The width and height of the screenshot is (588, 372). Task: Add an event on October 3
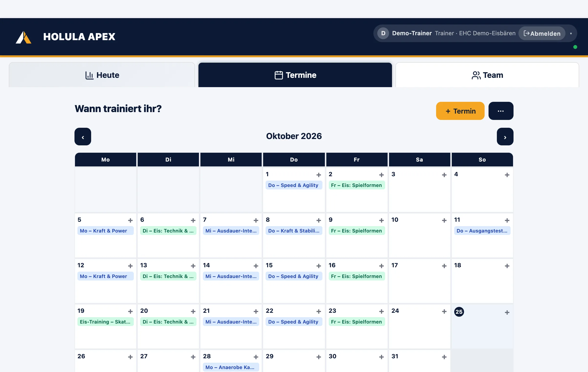[x=444, y=175]
